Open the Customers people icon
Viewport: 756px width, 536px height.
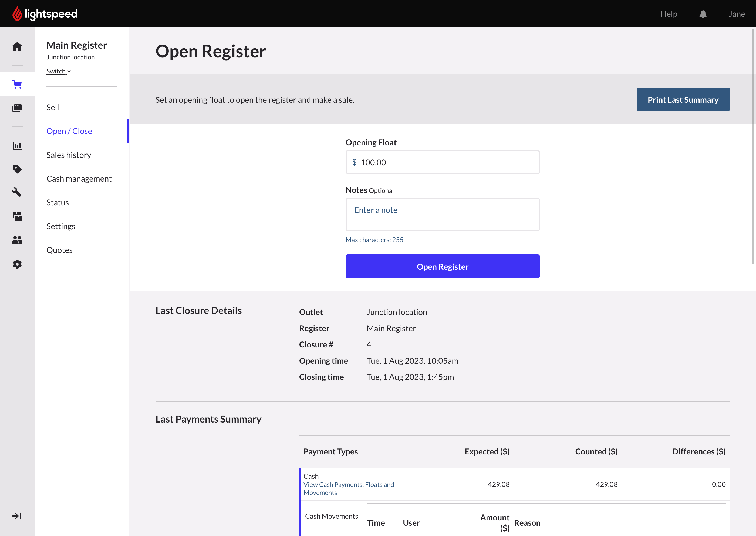click(x=17, y=240)
